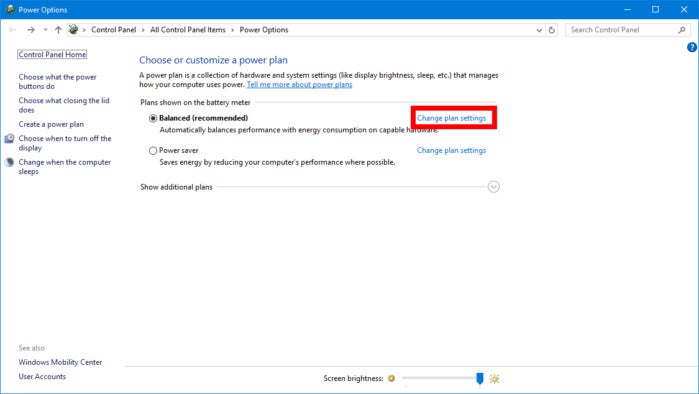Viewport: 699px width, 394px height.
Task: Open Tell me more about power plans
Action: tap(299, 85)
